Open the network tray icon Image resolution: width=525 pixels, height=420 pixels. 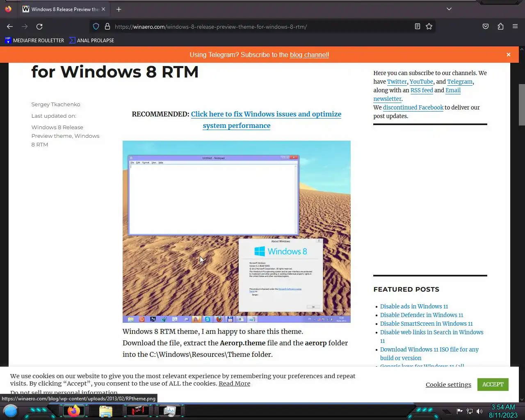click(x=470, y=411)
